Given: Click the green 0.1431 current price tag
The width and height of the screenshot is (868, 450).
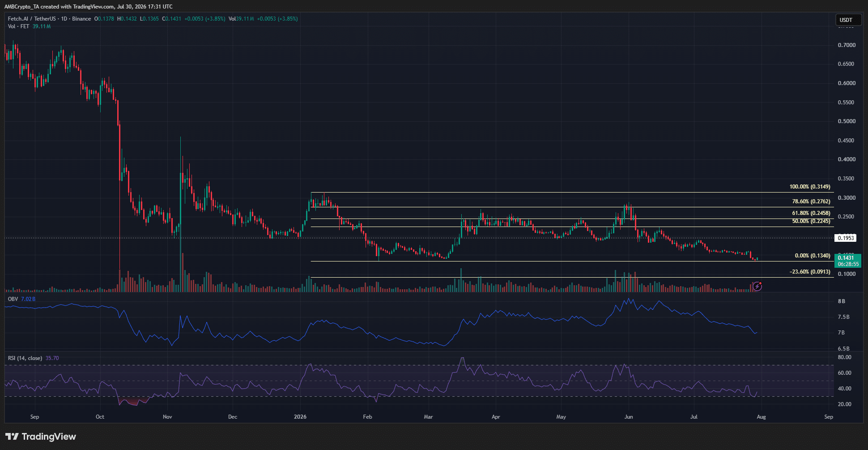Looking at the screenshot, I should coord(846,258).
